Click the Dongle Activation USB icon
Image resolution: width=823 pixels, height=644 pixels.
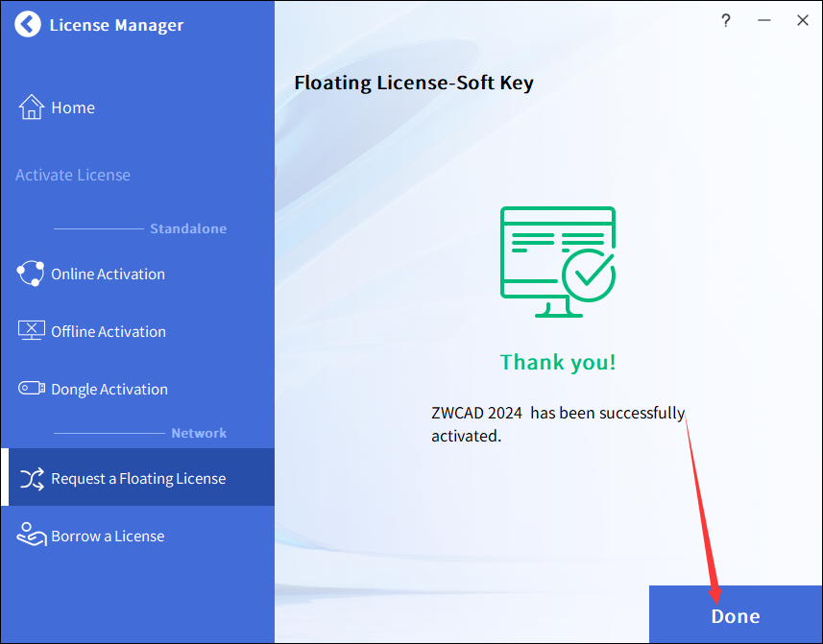(32, 388)
